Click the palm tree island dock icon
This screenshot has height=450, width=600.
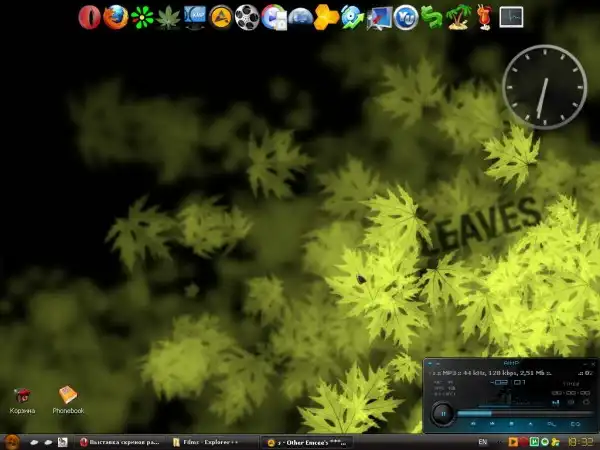(x=459, y=17)
